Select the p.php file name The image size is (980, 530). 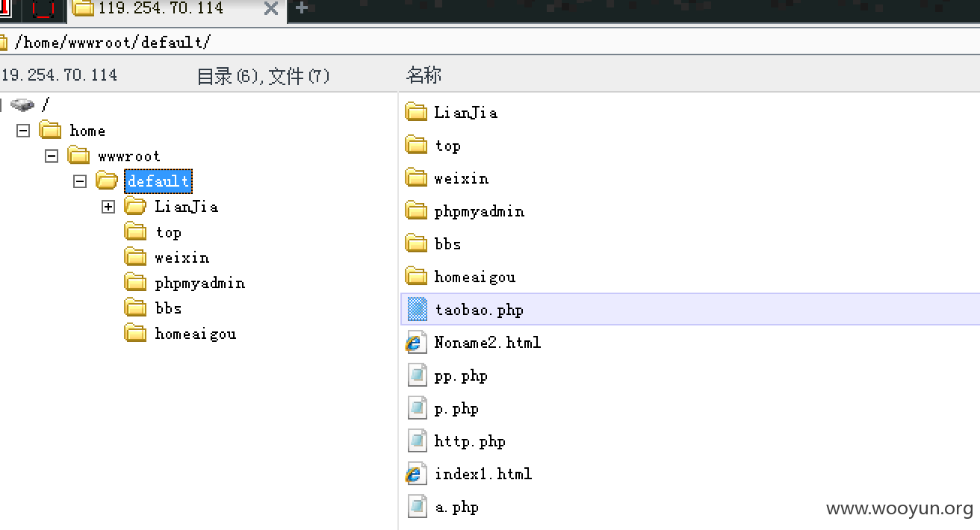(x=456, y=408)
